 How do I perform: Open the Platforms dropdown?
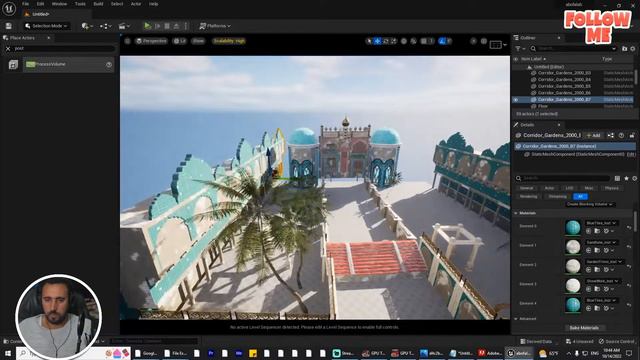214,26
